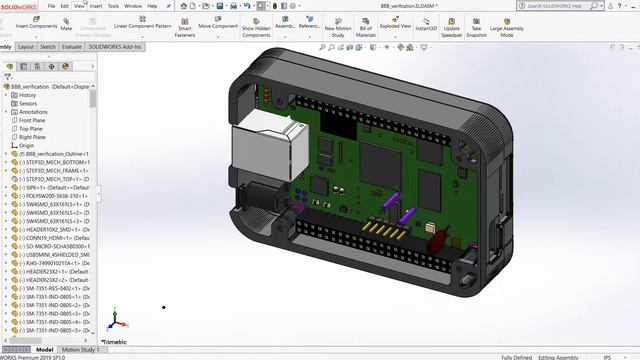Expand STEP3D_MECH_BOTTOM component
Viewport: 640px width, 360px height.
coord(6,162)
